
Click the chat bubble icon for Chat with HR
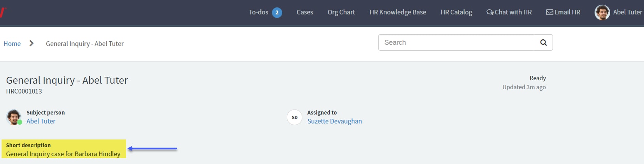tap(490, 12)
